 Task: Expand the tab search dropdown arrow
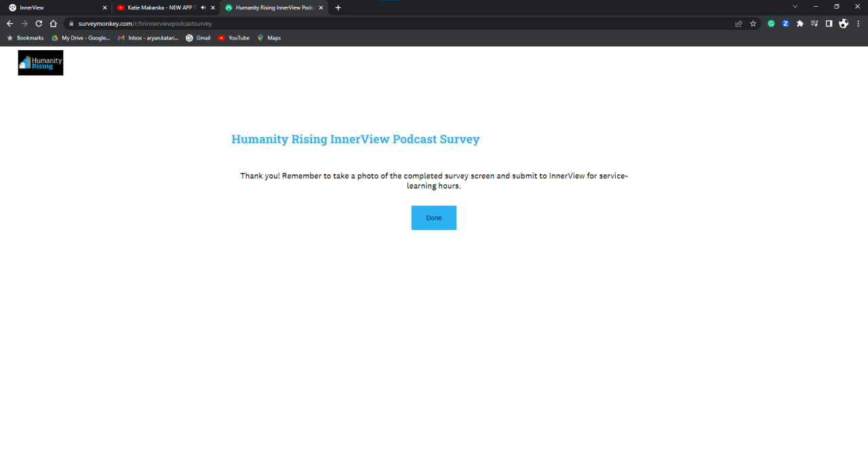pos(795,7)
